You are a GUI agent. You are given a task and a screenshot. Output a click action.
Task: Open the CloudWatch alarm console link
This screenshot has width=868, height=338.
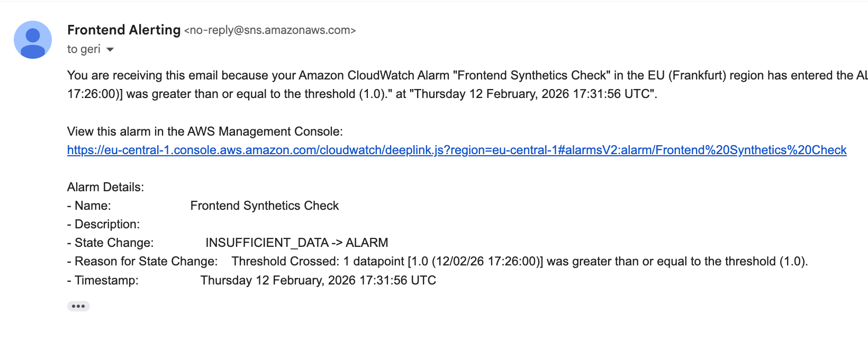click(x=456, y=150)
